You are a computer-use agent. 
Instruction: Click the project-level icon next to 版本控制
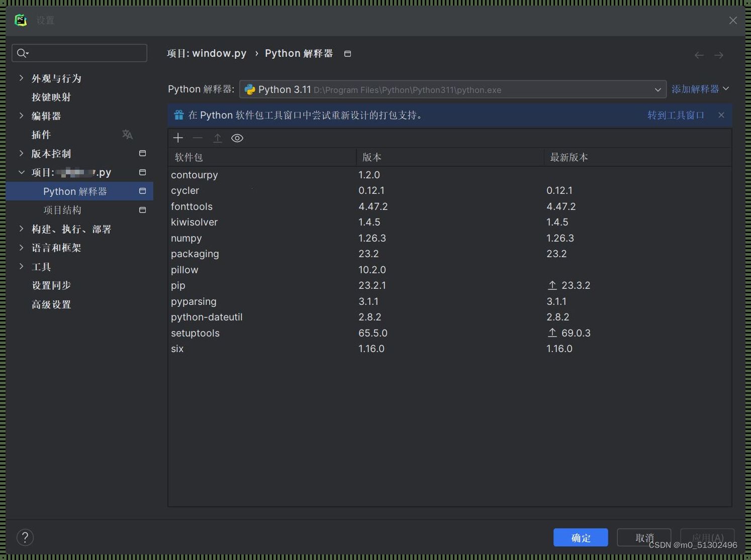(142, 153)
